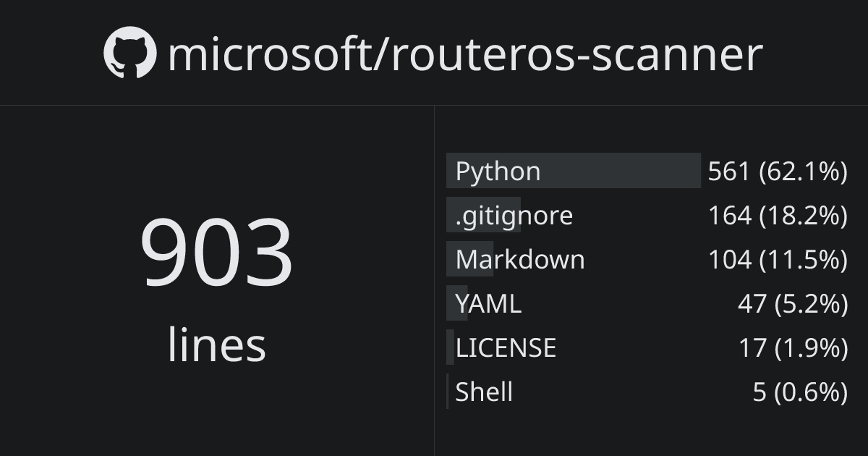Click the Python language label

[498, 172]
